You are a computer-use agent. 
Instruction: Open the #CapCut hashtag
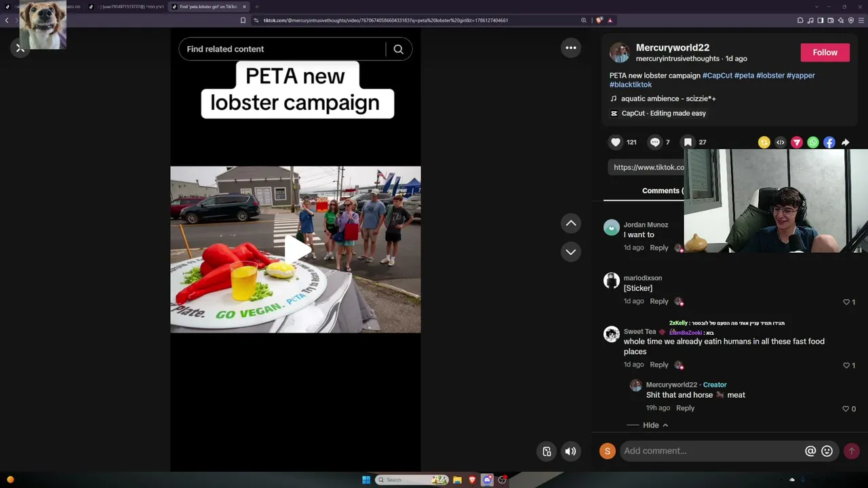coord(717,75)
